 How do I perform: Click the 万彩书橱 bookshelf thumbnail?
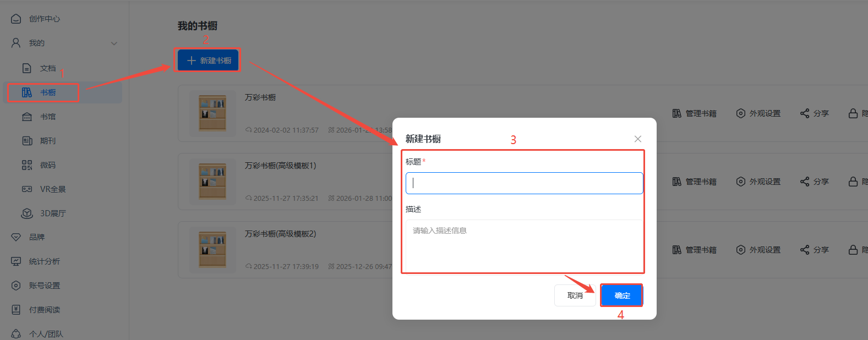tap(212, 113)
